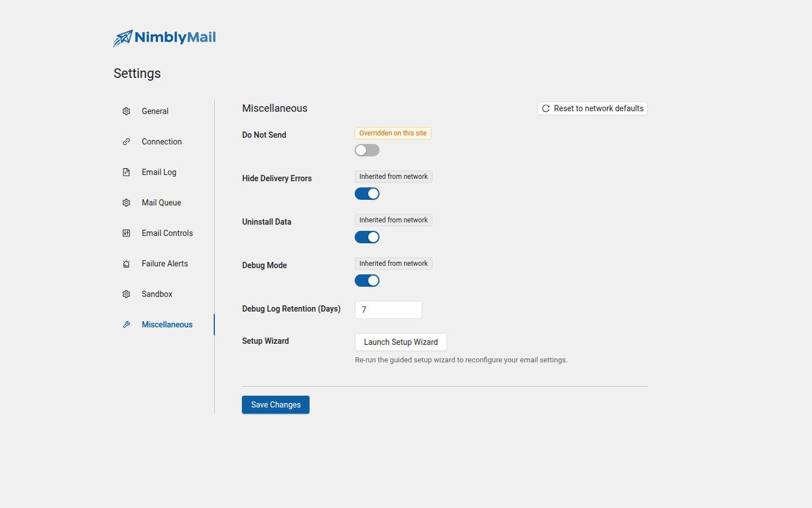The image size is (812, 508).
Task: Click Inherited from network badge for Debug Mode
Action: 394,264
